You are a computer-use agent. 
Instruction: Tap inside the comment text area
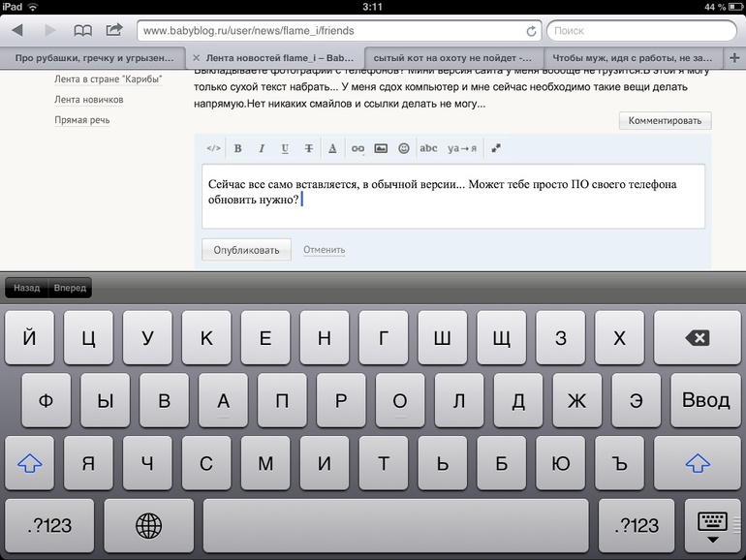tap(453, 197)
